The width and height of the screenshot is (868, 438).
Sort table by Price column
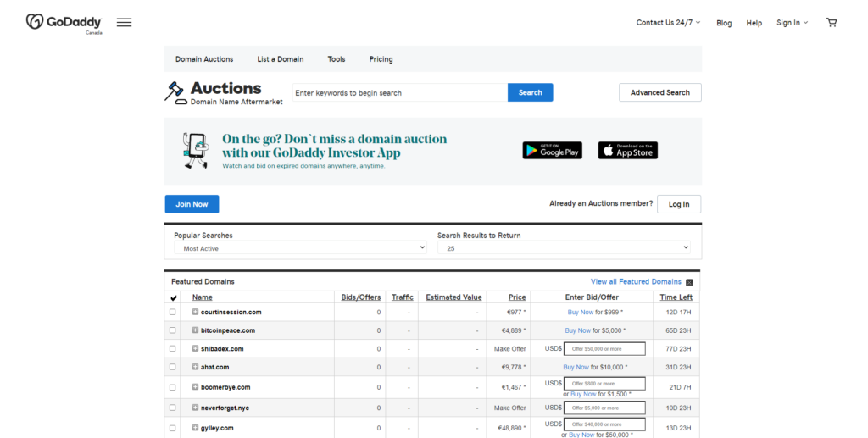517,297
